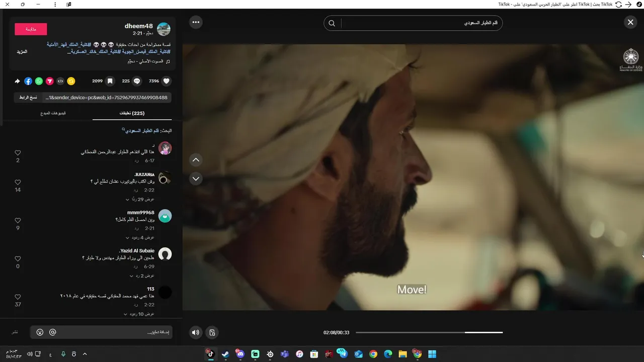Expand 29 replies under RAZANsA comment
644x362 pixels.
tap(140, 200)
